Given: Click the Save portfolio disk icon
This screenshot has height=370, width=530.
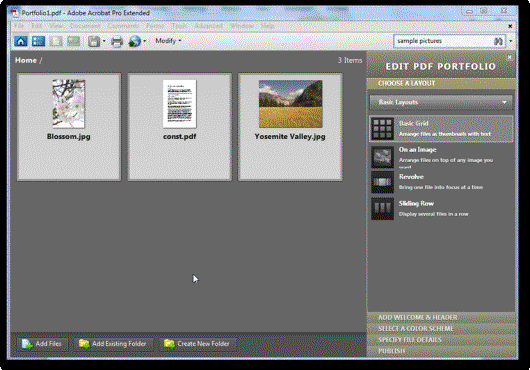Looking at the screenshot, I should pyautogui.click(x=94, y=41).
